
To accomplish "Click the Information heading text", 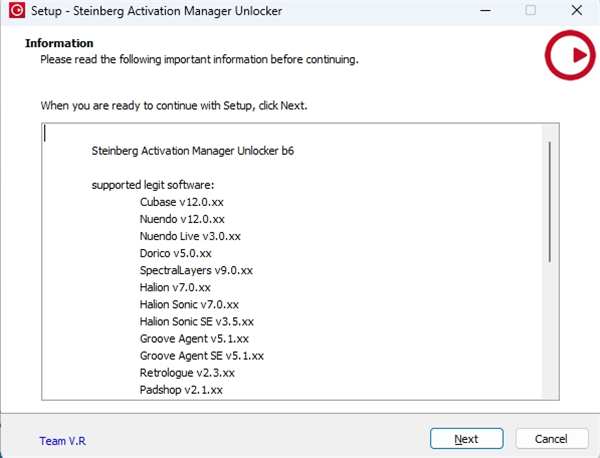I will [x=59, y=44].
